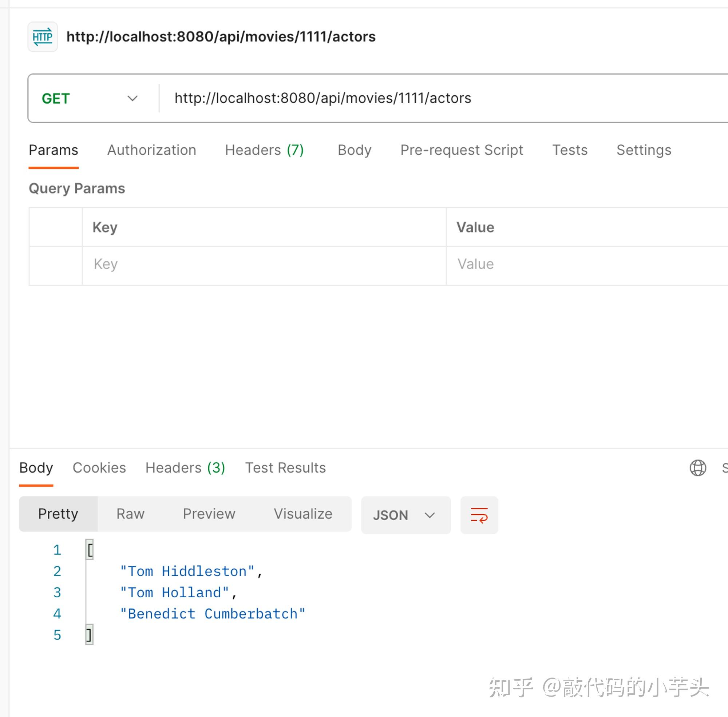Click the HTTP request badge icon
Image resolution: width=728 pixels, height=717 pixels.
pyautogui.click(x=43, y=36)
